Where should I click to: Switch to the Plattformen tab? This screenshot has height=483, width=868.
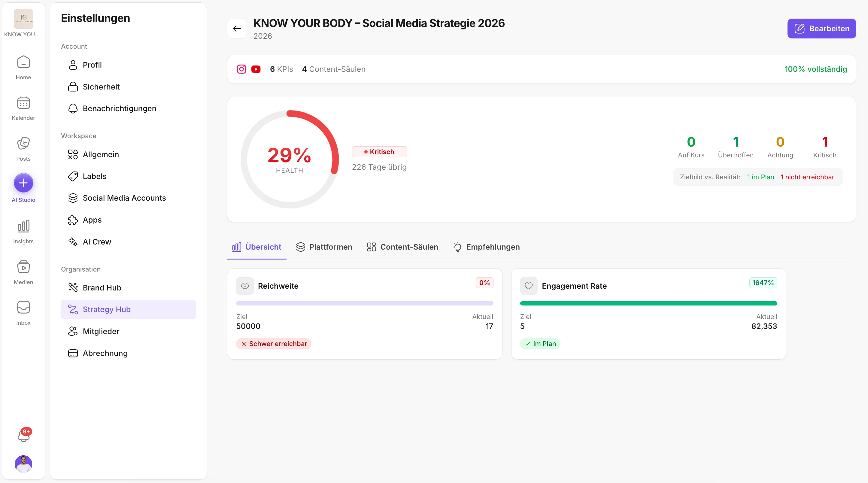pos(324,247)
